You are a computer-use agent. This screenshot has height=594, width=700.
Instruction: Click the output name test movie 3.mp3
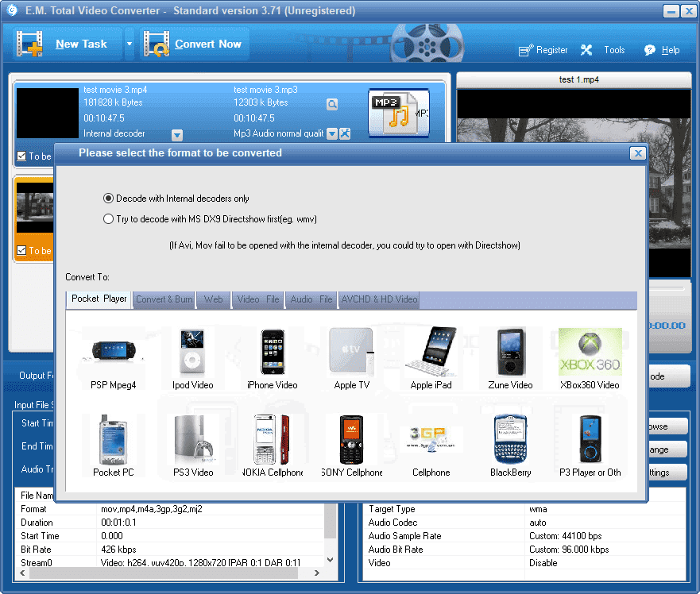265,90
